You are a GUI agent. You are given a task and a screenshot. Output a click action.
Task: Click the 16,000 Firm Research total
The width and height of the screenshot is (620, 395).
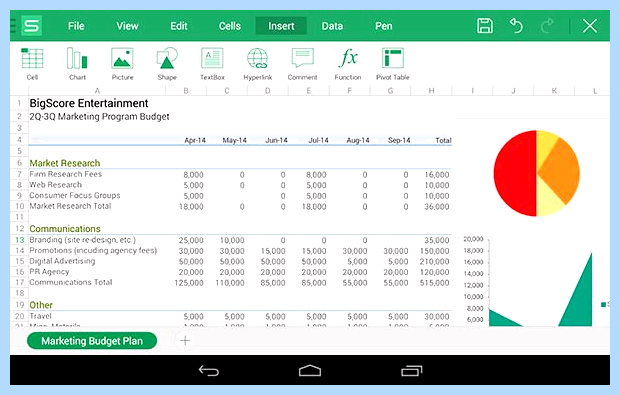tap(437, 174)
